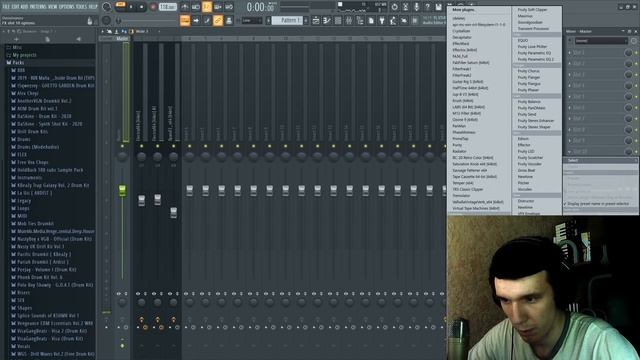The image size is (640, 360).
Task: Open the Free Vox Chops folder
Action: coord(33,162)
